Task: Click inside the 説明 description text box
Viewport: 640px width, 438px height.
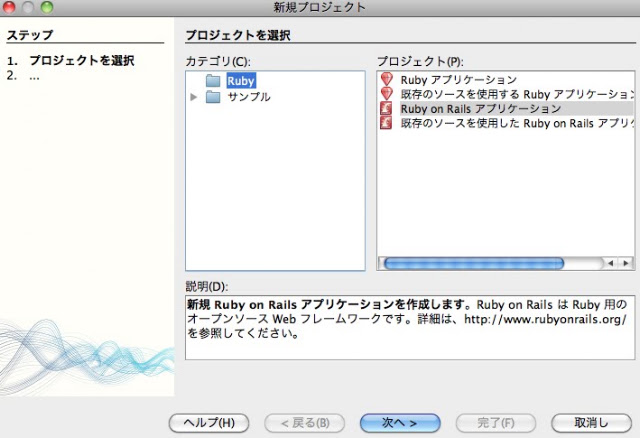Action: [410, 328]
